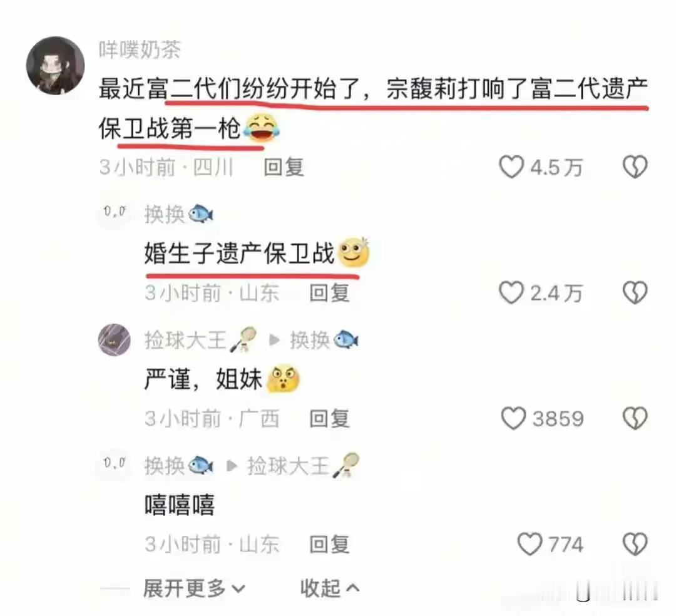Dislike the reply with 3859 likes
The image size is (676, 616).
[635, 418]
